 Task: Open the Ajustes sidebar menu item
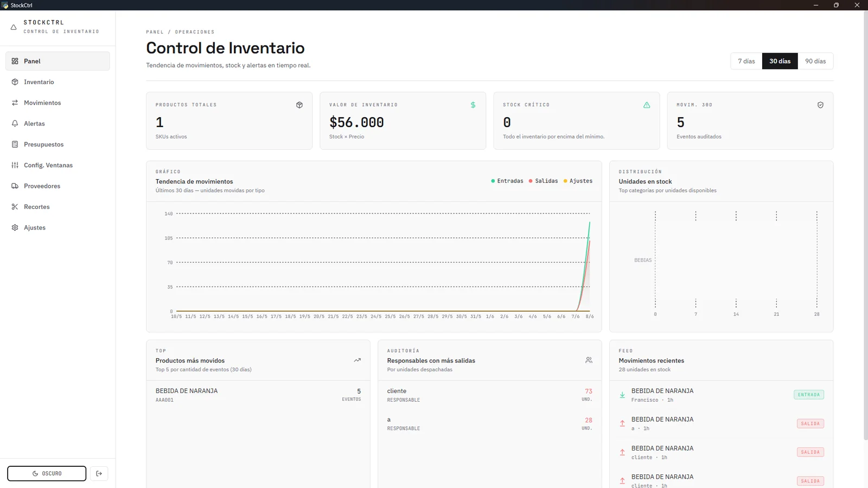coord(58,227)
